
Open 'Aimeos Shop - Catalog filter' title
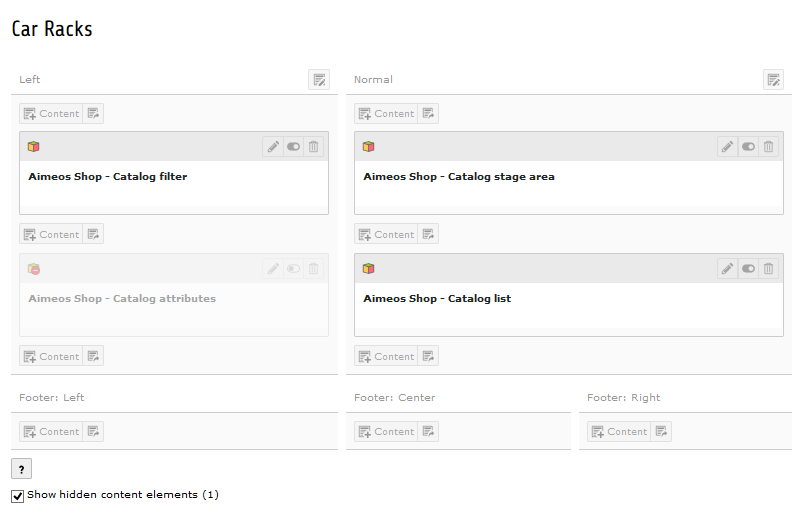coord(108,177)
